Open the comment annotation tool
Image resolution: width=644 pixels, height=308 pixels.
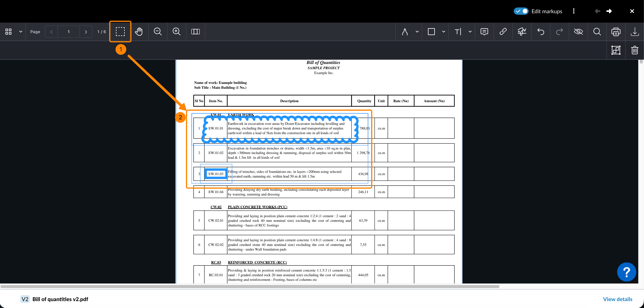point(484,31)
